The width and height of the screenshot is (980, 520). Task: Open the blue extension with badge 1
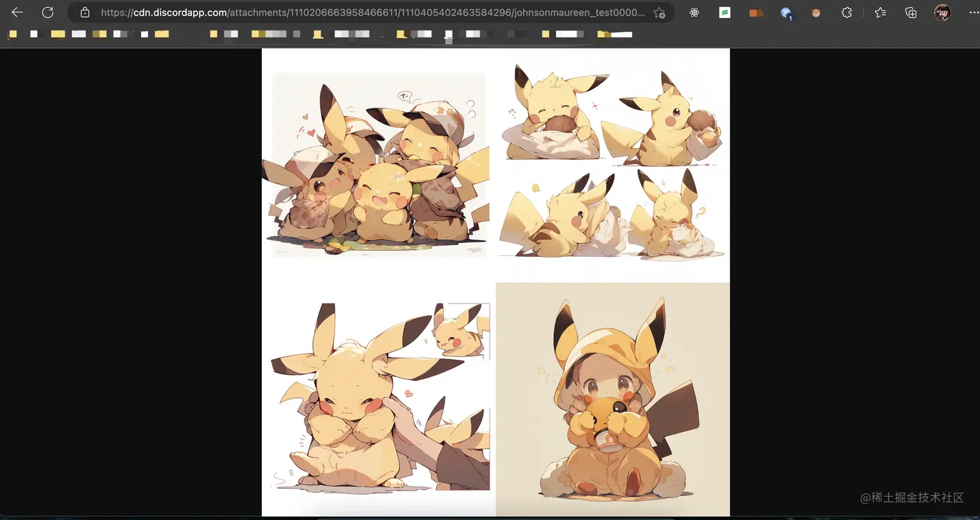(x=786, y=12)
